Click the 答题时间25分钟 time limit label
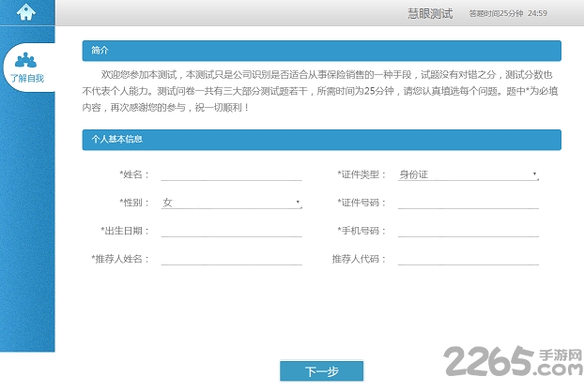 496,14
